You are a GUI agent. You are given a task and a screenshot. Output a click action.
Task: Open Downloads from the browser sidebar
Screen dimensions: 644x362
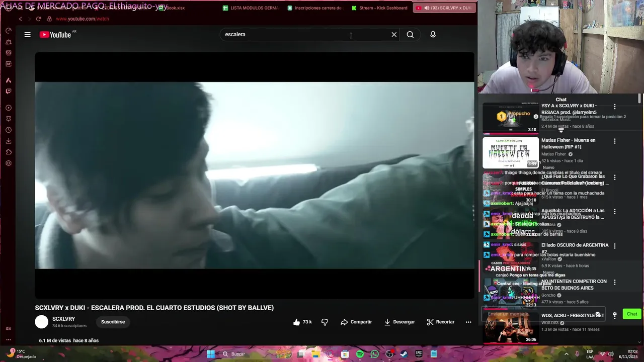tap(9, 141)
